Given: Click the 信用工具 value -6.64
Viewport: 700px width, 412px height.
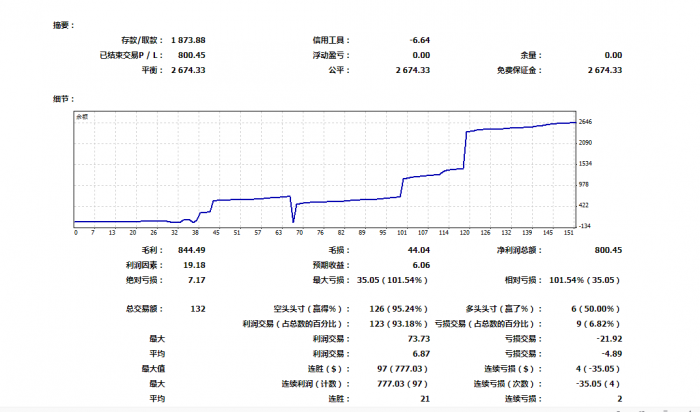Looking at the screenshot, I should point(419,40).
